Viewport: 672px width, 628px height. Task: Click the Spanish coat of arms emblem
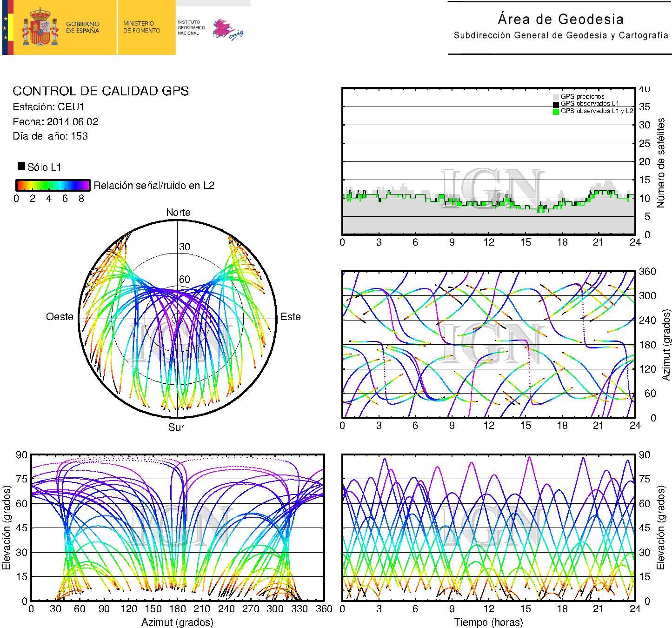point(40,27)
